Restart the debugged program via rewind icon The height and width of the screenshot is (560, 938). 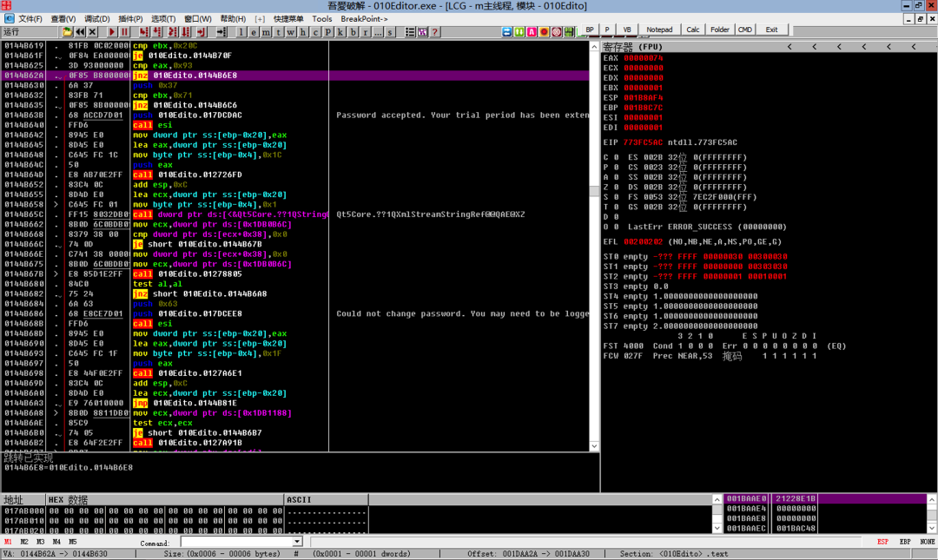pyautogui.click(x=80, y=32)
